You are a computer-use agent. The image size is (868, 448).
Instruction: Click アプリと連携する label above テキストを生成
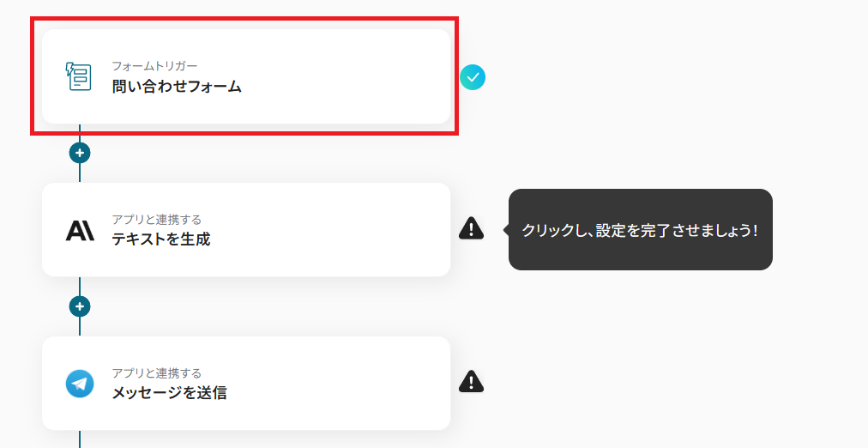[157, 220]
